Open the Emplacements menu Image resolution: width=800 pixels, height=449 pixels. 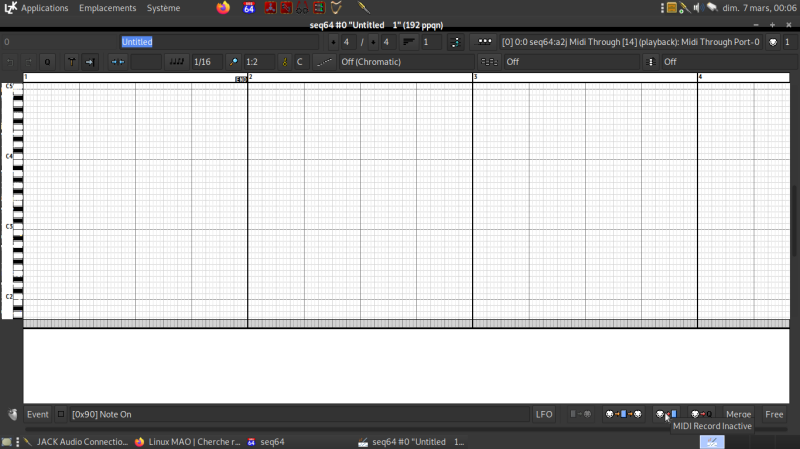(108, 8)
